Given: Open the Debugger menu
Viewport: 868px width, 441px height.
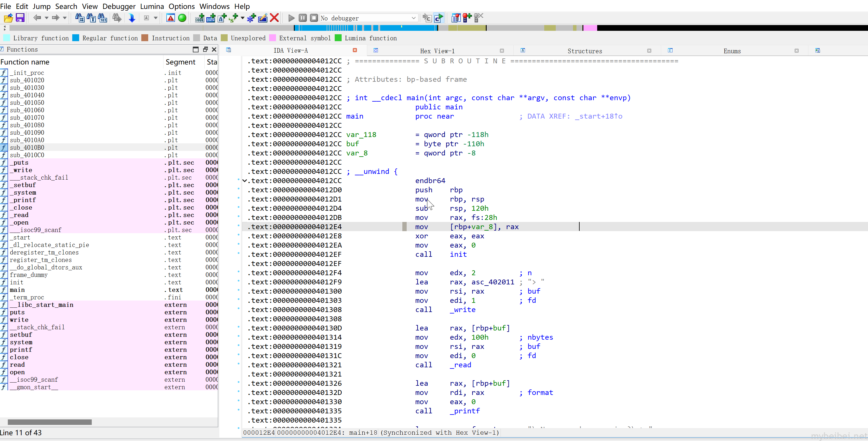Looking at the screenshot, I should 119,6.
